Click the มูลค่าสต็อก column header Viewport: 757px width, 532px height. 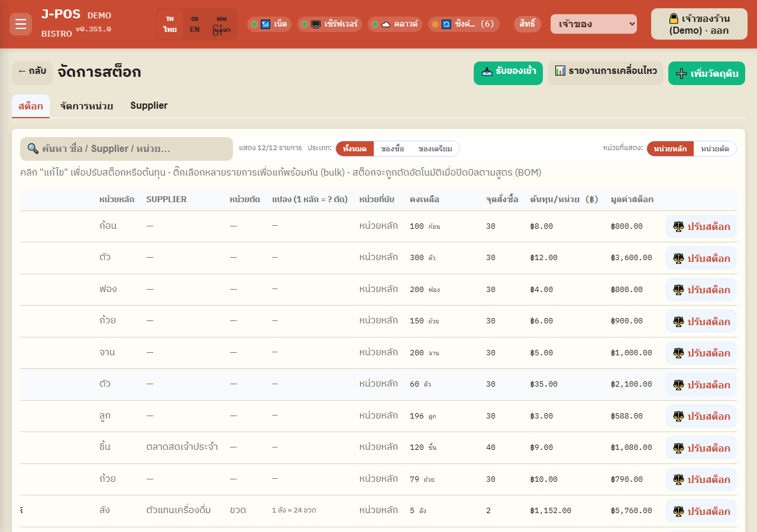(x=632, y=199)
